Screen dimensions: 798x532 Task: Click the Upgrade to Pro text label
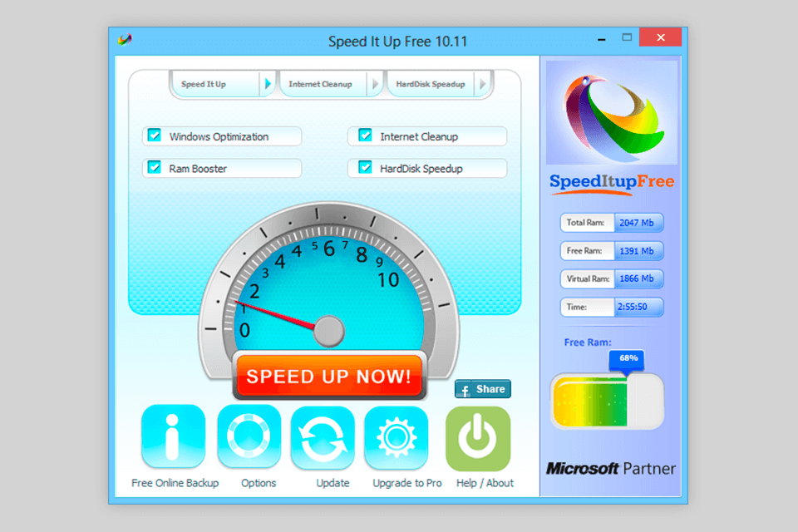pyautogui.click(x=407, y=483)
